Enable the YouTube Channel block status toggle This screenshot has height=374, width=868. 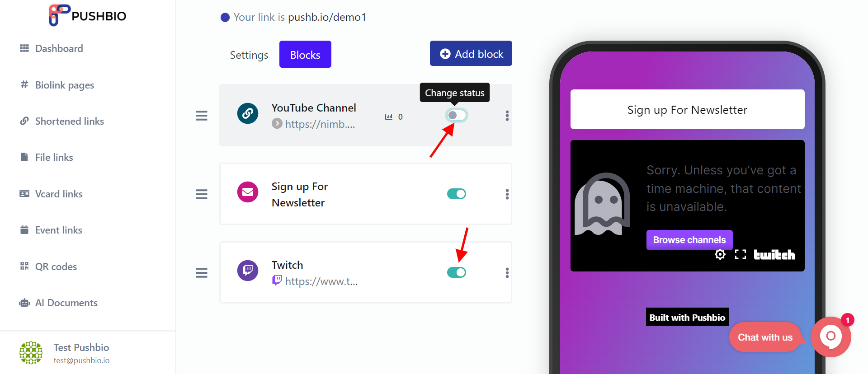(x=456, y=115)
